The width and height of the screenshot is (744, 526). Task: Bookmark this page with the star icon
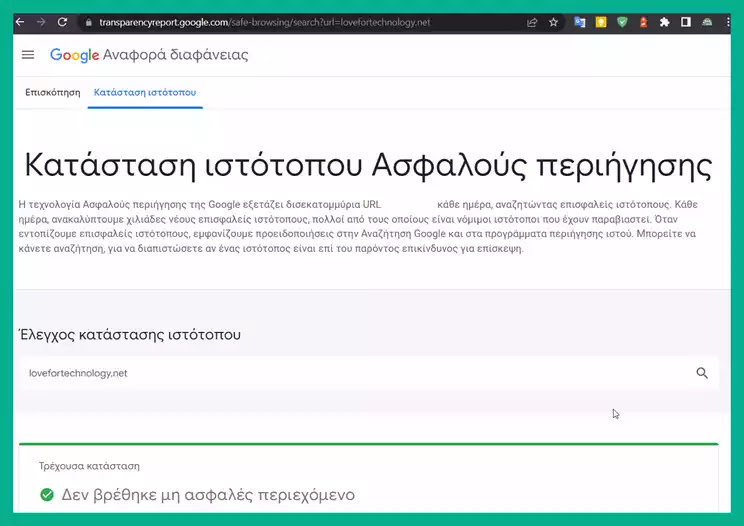(x=553, y=22)
